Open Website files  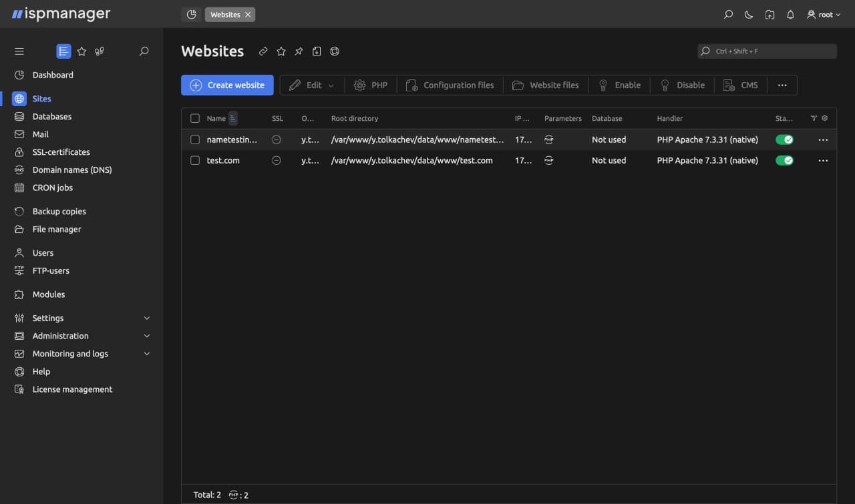(x=545, y=85)
